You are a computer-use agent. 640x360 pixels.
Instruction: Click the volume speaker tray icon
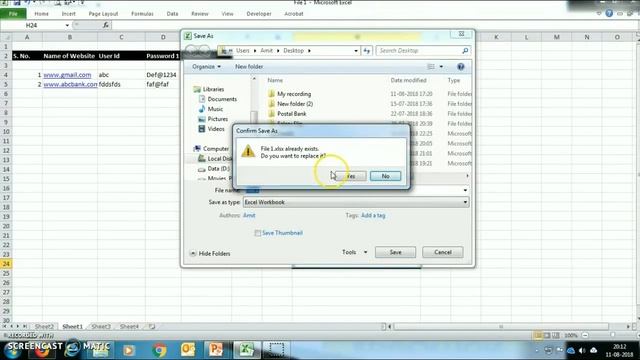(x=582, y=351)
